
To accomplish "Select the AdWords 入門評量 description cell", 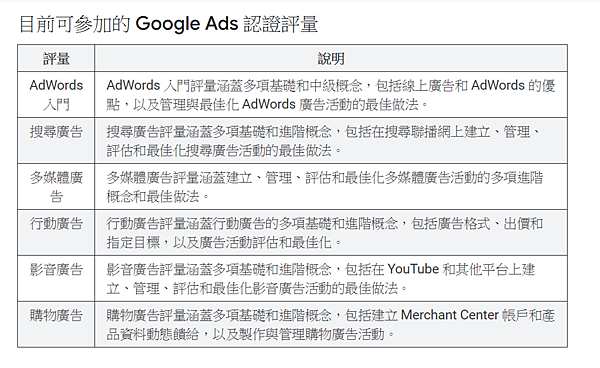I will (x=331, y=94).
